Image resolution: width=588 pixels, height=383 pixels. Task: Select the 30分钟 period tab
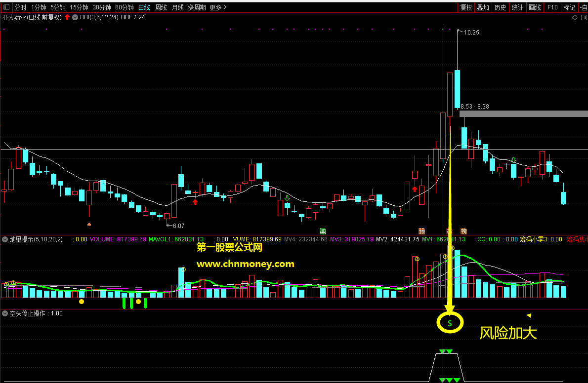point(102,7)
